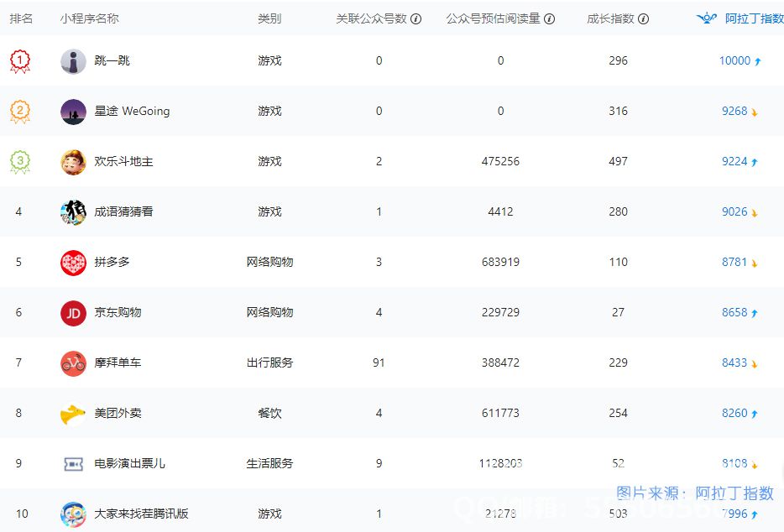Click the reading count 683919
The image size is (784, 532).
tap(500, 262)
